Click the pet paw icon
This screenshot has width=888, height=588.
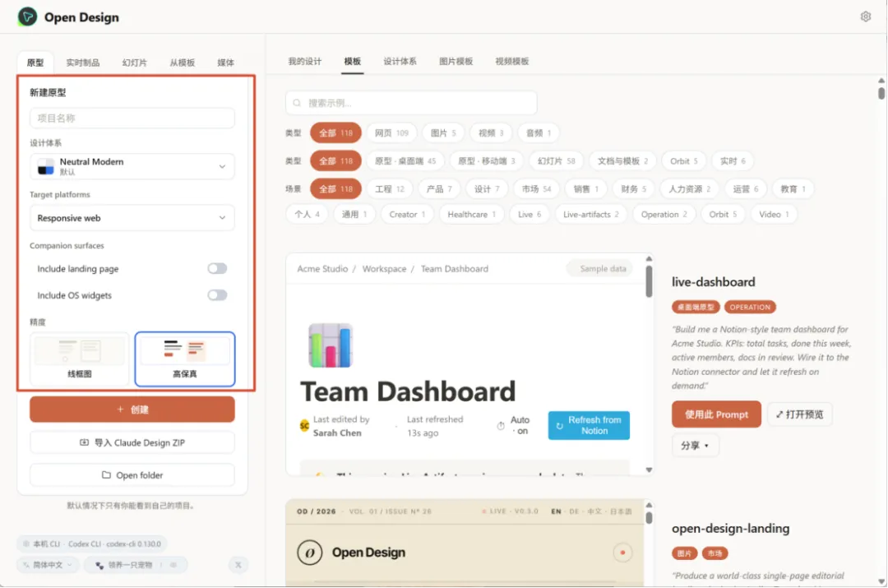coord(99,565)
